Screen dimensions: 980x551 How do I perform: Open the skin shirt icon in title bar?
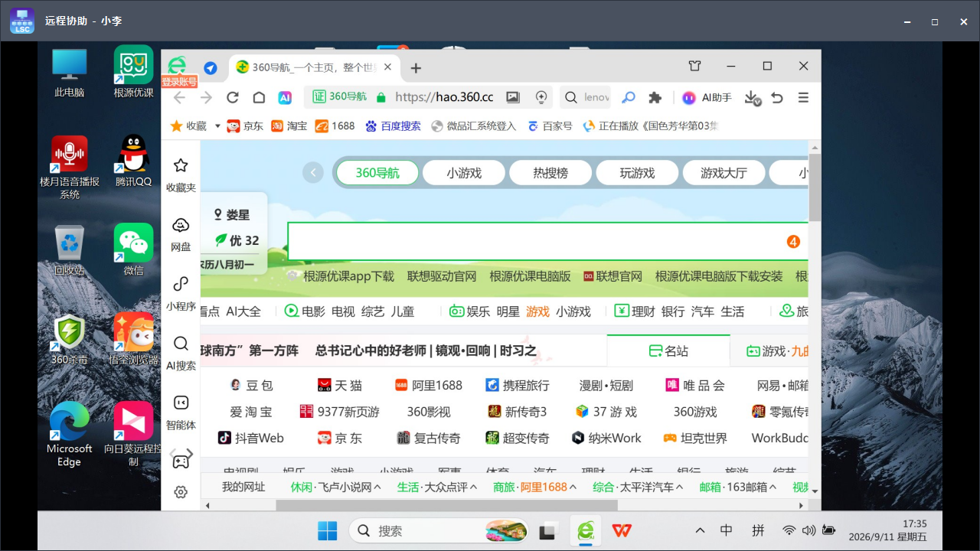pyautogui.click(x=694, y=67)
